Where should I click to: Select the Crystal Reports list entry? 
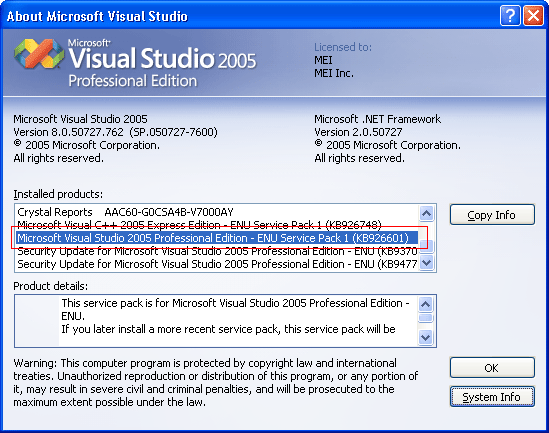click(x=217, y=212)
